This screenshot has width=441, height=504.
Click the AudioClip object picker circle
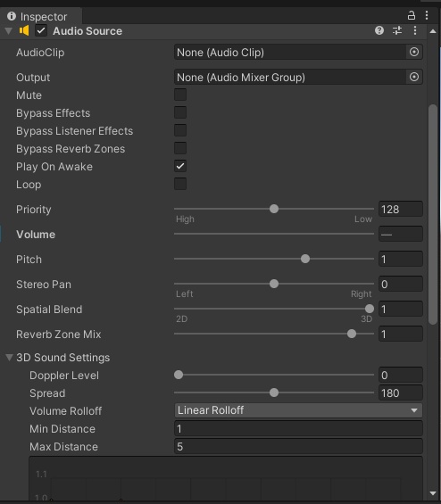[414, 52]
